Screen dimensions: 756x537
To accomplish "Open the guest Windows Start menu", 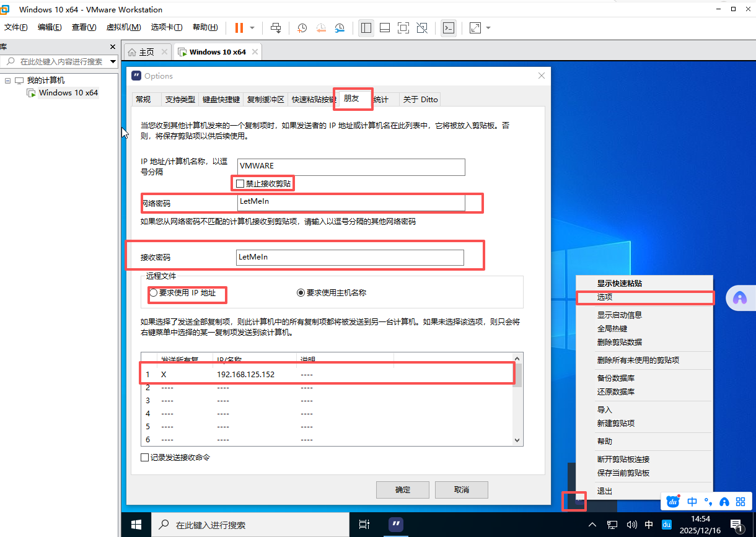I will coord(136,525).
